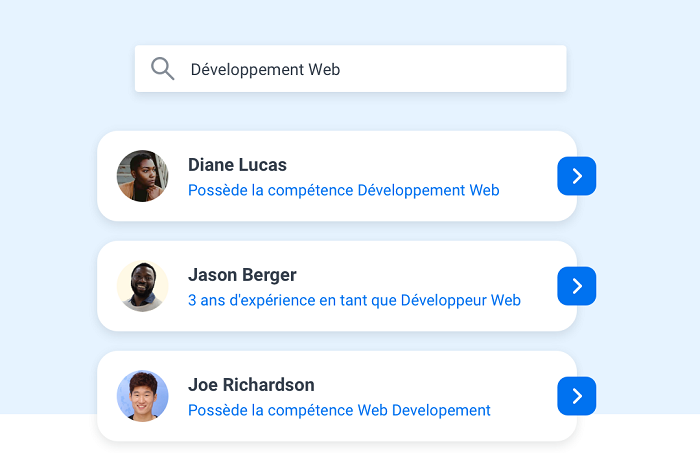The height and width of the screenshot is (453, 700).
Task: Open Joe Richardson details via chevron button
Action: coord(576,396)
